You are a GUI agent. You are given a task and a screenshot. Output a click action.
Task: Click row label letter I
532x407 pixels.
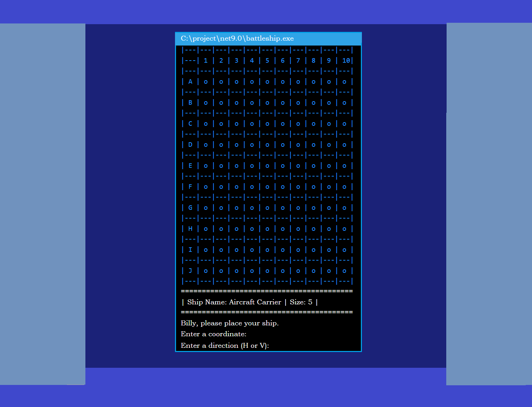[x=190, y=250]
